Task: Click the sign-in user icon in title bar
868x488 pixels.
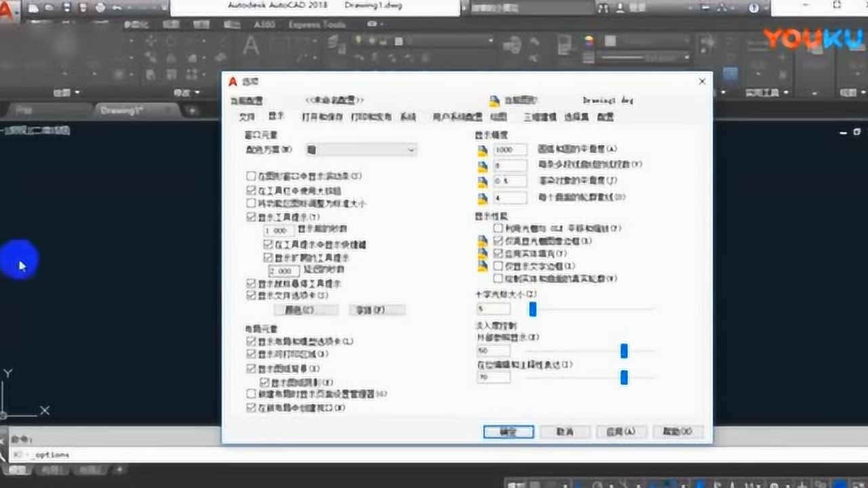Action: tap(620, 8)
